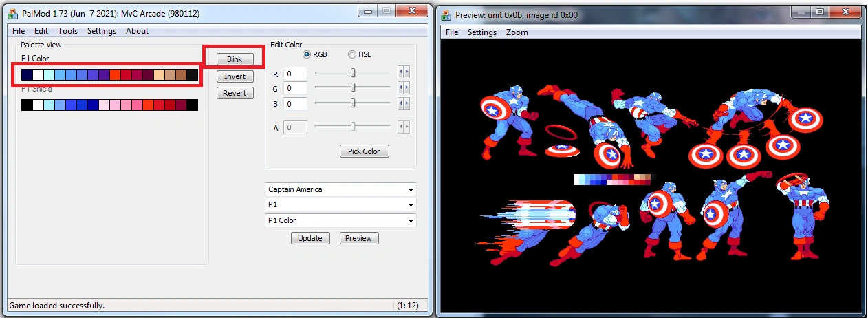Click the B row left decrement arrow
Screen dimensions: 868x318
(x=401, y=103)
